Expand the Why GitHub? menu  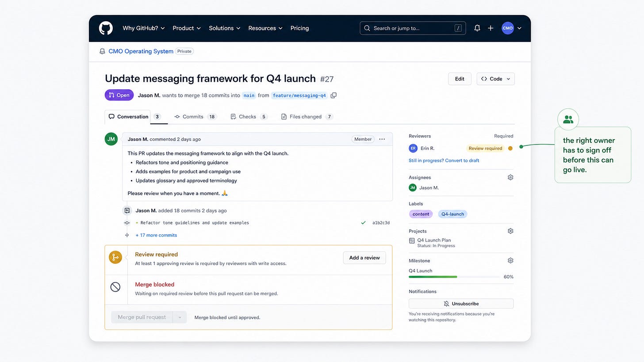click(144, 28)
